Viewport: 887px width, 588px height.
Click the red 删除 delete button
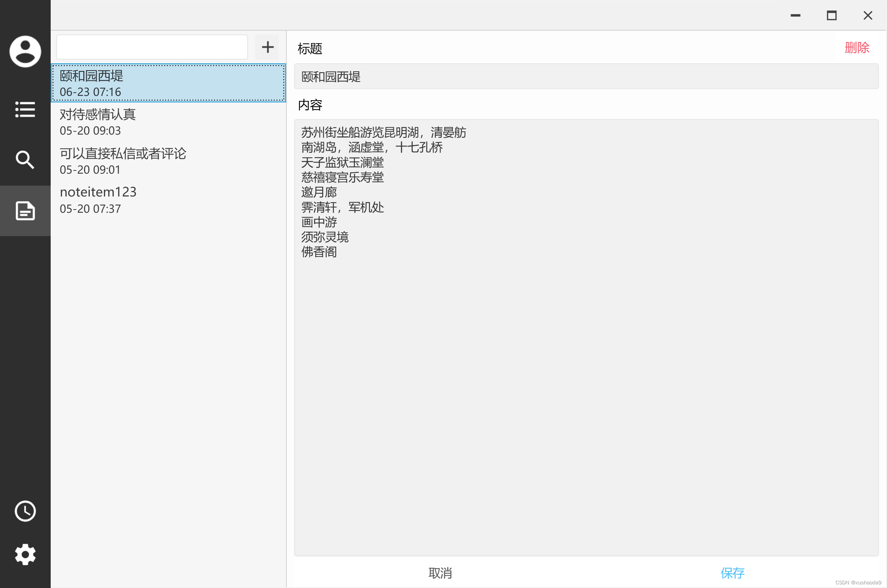tap(857, 48)
